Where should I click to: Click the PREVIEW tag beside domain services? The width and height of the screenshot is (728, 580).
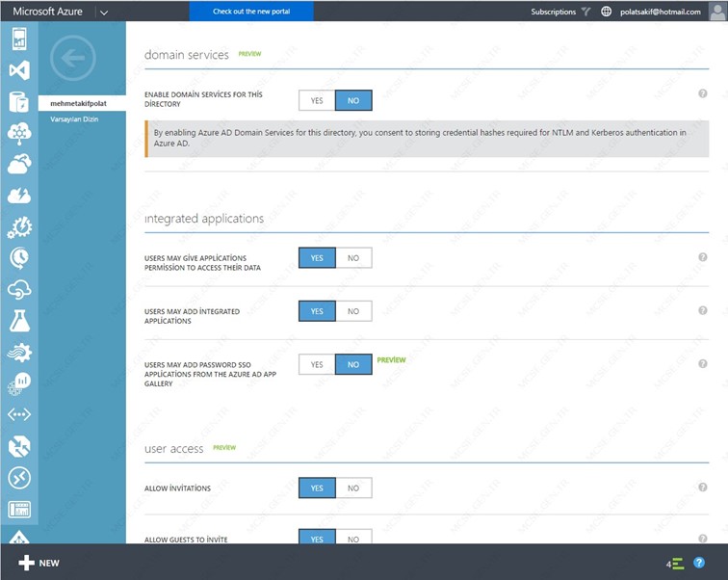[x=249, y=54]
